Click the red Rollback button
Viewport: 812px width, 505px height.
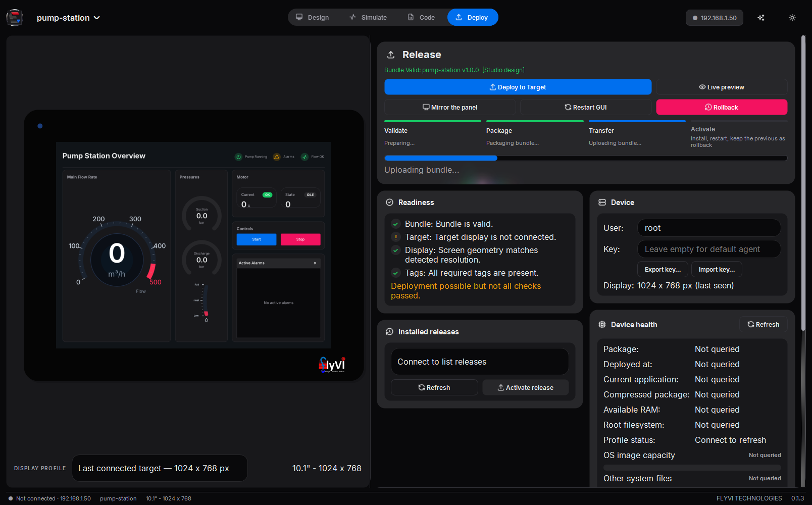[x=722, y=107]
